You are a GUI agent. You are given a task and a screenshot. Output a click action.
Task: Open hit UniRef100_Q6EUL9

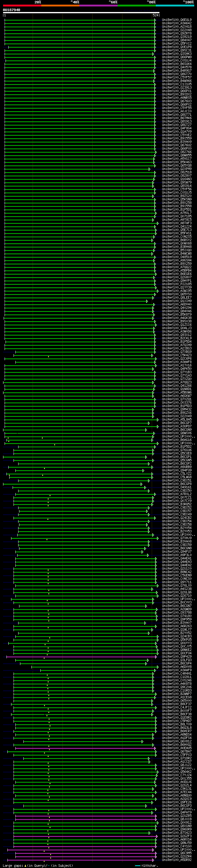click(177, 20)
